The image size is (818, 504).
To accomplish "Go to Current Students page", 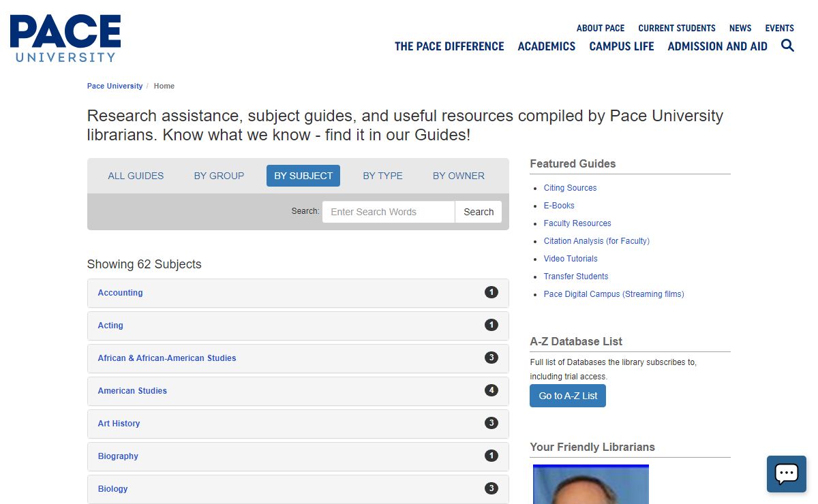I will click(x=677, y=28).
